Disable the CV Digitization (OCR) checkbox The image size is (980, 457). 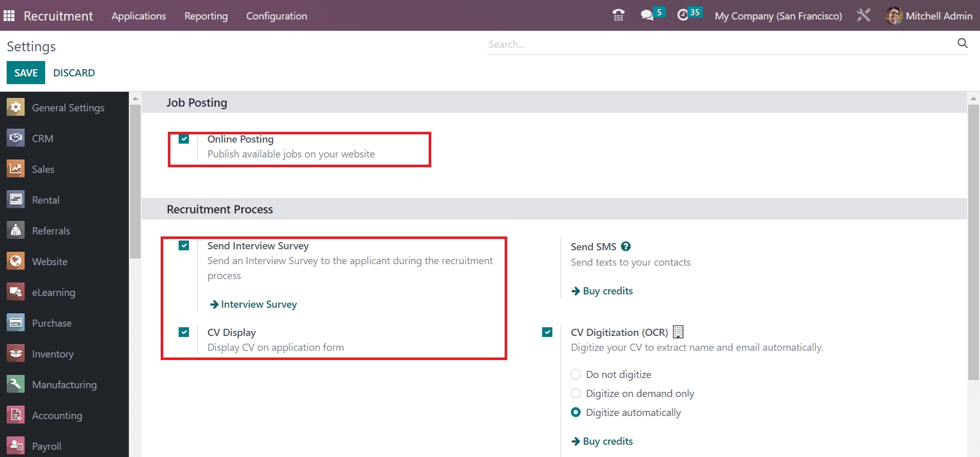[547, 332]
